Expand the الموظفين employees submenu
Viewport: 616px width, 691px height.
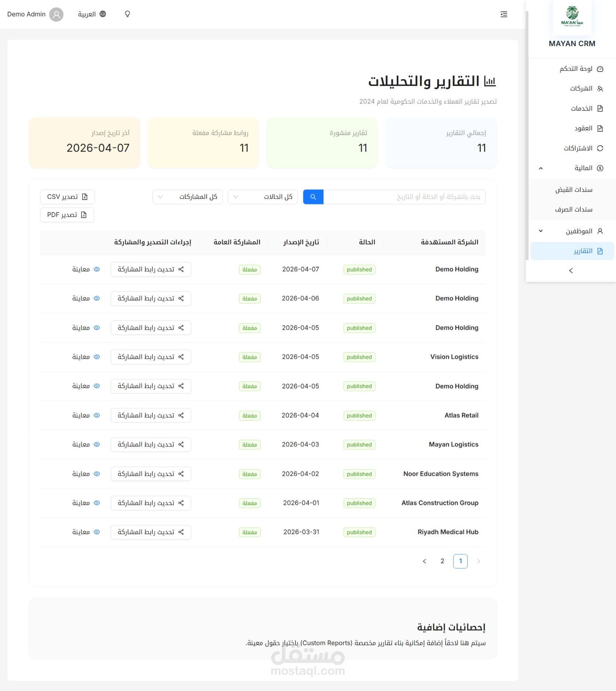(572, 231)
